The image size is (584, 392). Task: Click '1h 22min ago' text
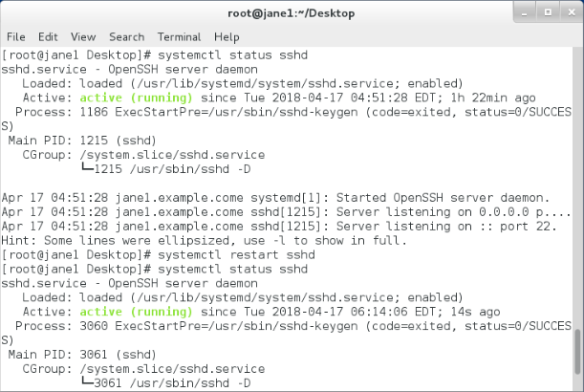[493, 98]
